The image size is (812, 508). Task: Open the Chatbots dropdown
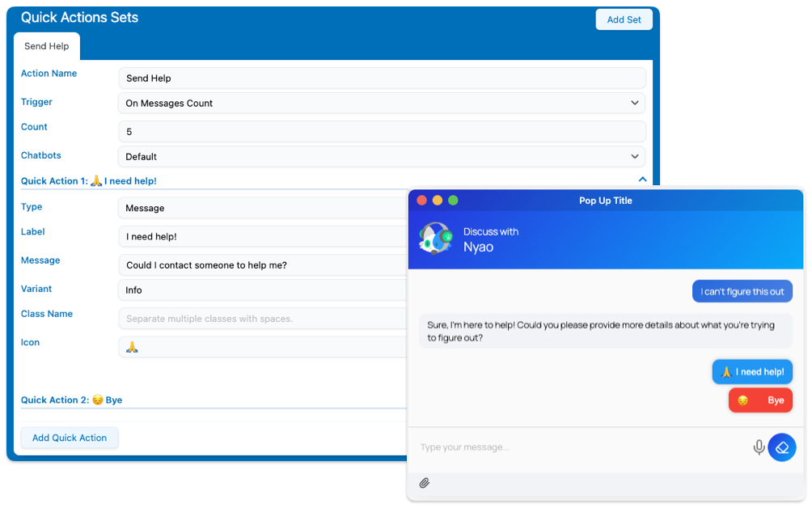[x=381, y=157]
